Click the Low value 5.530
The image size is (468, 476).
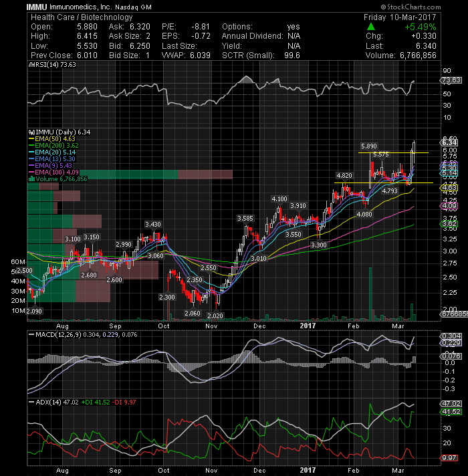tap(87, 46)
